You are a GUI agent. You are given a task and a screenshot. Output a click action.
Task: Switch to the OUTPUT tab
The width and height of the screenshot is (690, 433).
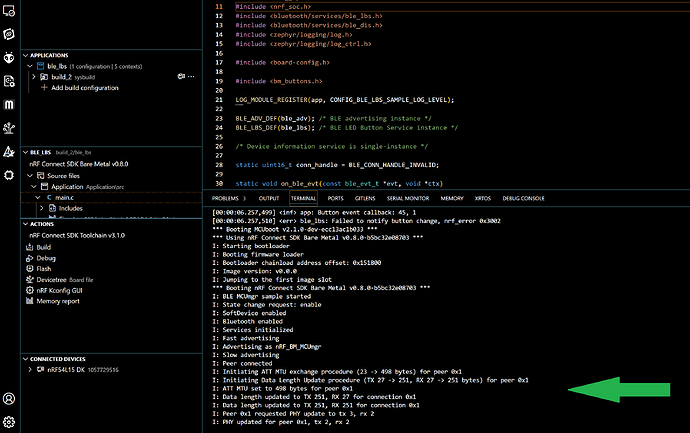pyautogui.click(x=269, y=198)
